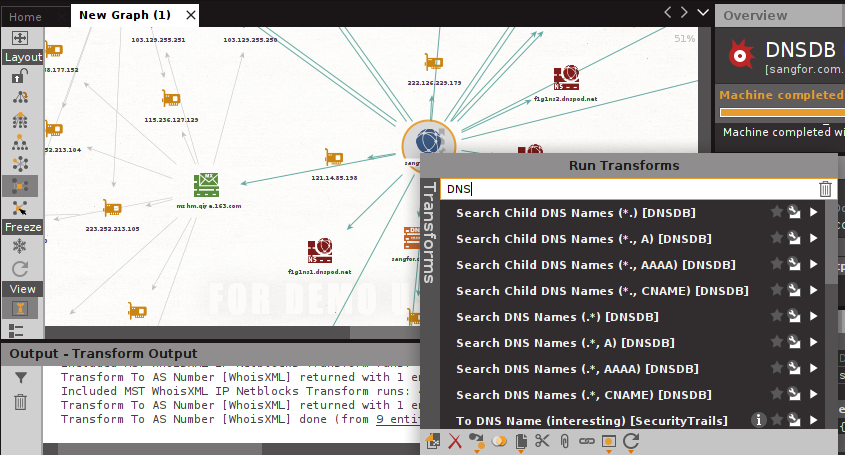Screen dimensions: 845x455
Task: Switch to the Home tab
Action: (25, 17)
